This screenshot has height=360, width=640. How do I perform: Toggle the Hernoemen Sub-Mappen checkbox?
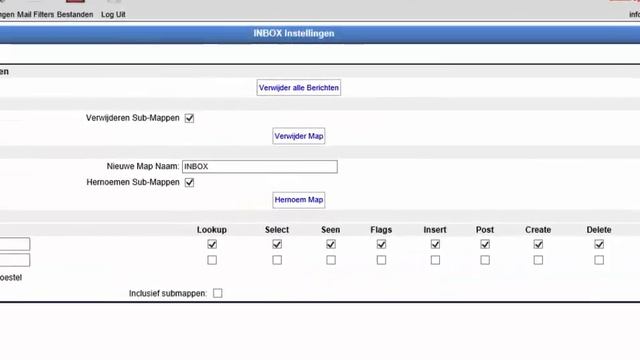tap(189, 182)
